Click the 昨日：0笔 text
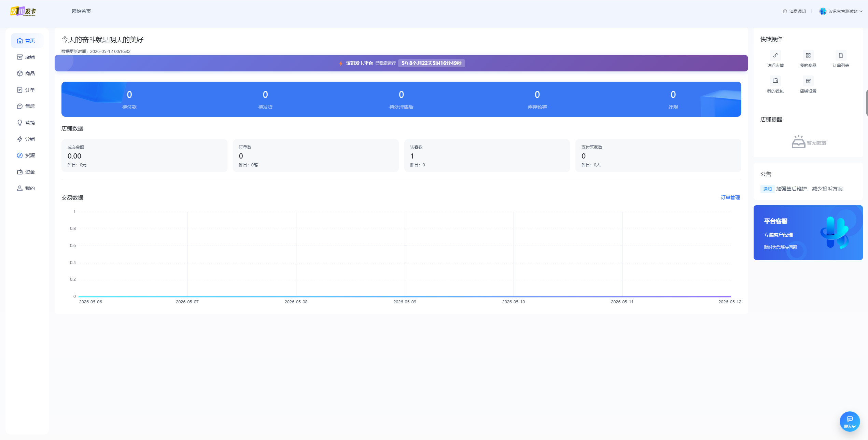The height and width of the screenshot is (440, 868). click(248, 165)
